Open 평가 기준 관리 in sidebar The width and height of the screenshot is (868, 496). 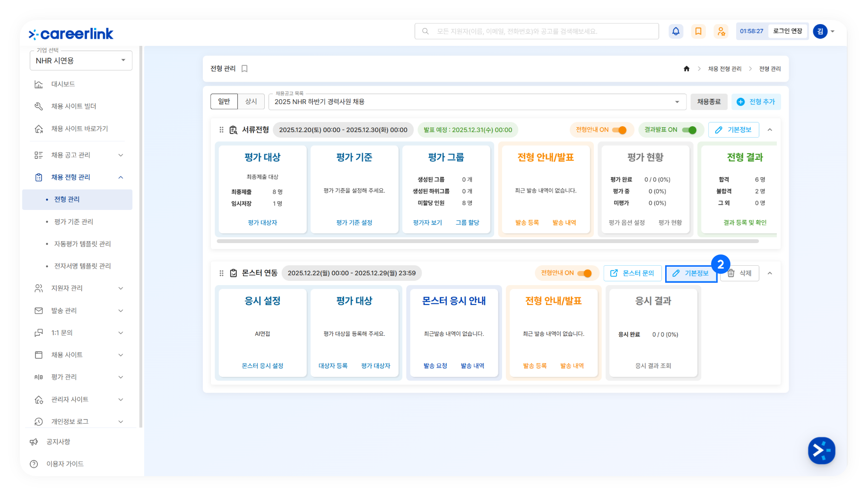click(74, 222)
